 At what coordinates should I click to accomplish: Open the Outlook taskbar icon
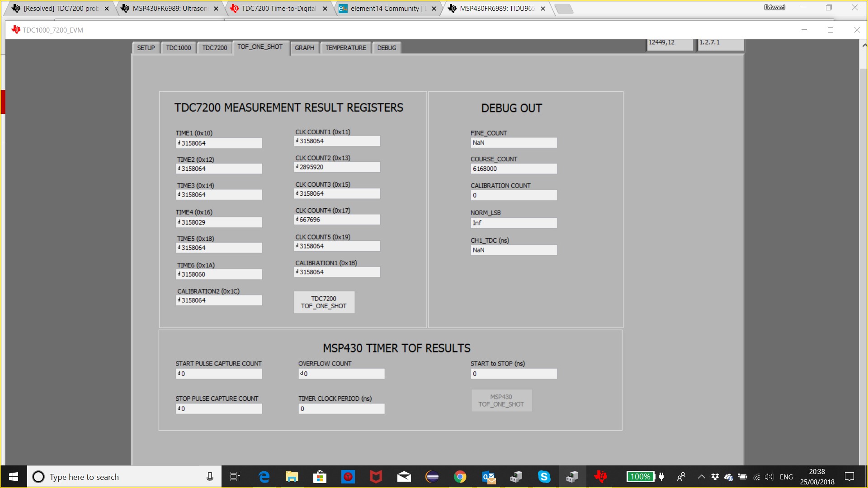point(488,477)
